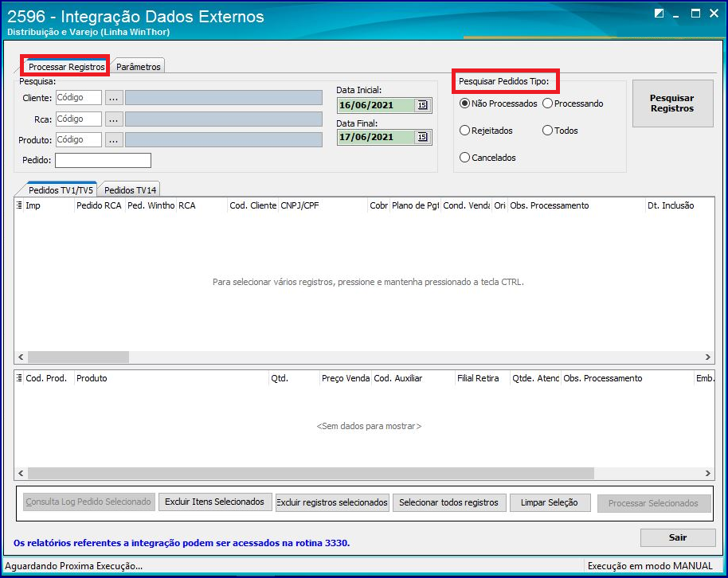
Task: Sort by Cond. Venda column header
Action: [467, 205]
